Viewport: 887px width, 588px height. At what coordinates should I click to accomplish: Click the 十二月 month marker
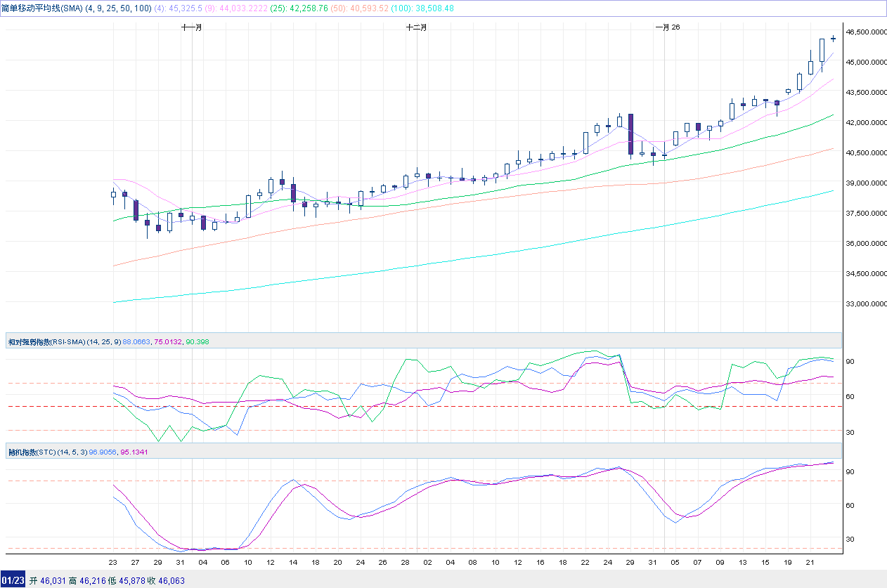point(417,27)
